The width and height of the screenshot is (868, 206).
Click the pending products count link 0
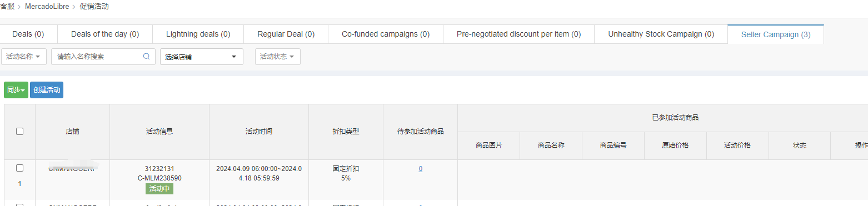pyautogui.click(x=420, y=168)
